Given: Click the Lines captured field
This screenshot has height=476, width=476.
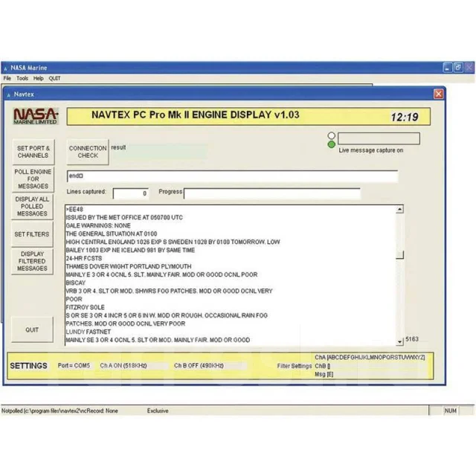Looking at the screenshot, I should [131, 193].
